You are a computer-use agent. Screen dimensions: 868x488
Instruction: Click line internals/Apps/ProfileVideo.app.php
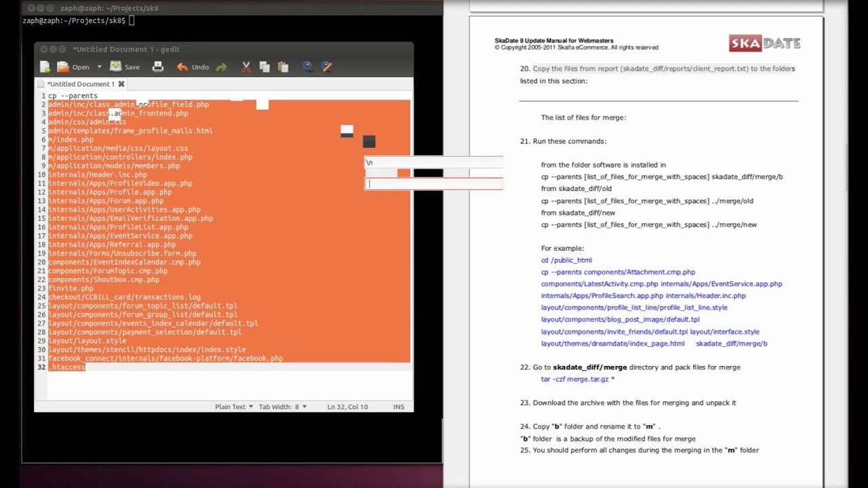click(x=120, y=184)
